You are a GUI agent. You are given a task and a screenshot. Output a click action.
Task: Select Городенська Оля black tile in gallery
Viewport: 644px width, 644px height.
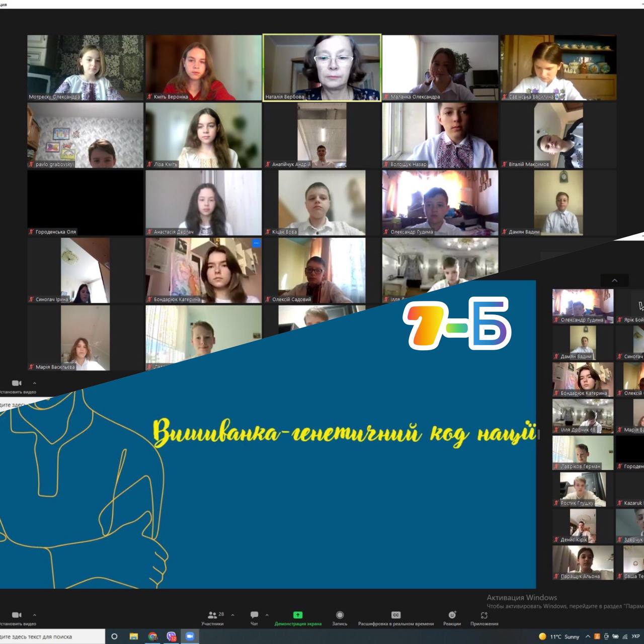pyautogui.click(x=86, y=203)
